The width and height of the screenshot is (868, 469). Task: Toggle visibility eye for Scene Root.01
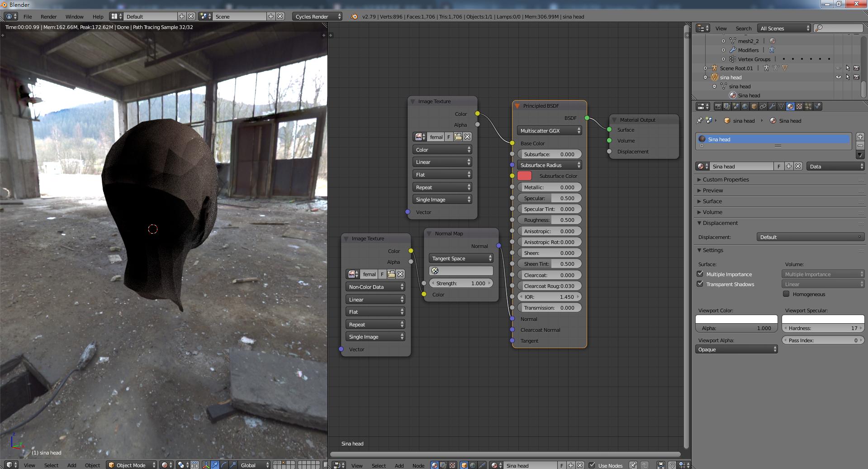click(838, 68)
